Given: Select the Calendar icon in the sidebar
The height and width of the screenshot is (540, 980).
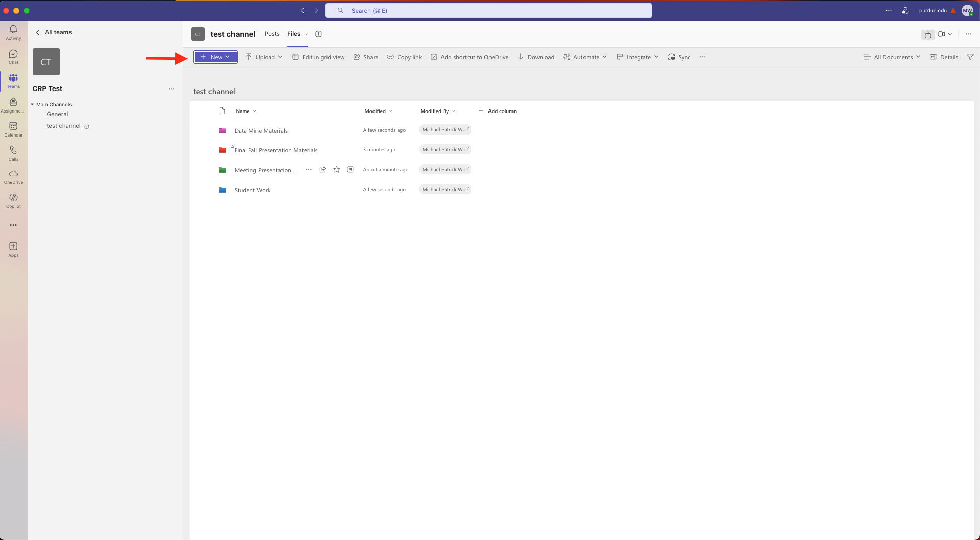Looking at the screenshot, I should pos(13,128).
